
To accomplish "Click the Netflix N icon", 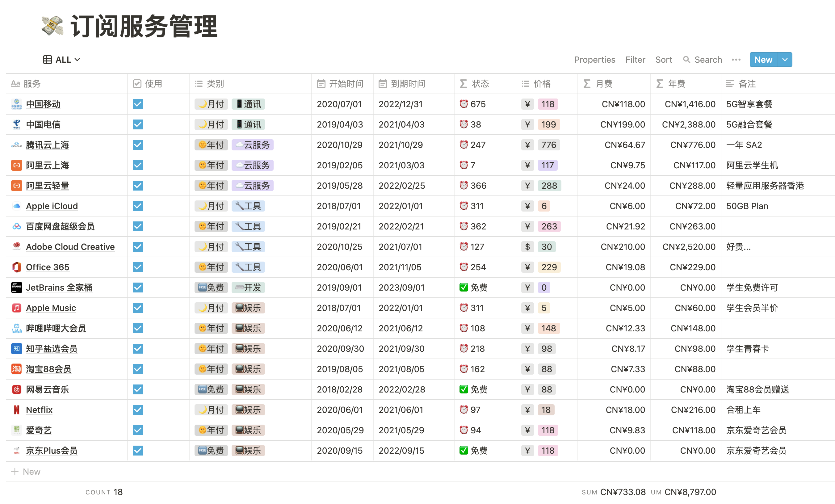I will click(x=16, y=410).
